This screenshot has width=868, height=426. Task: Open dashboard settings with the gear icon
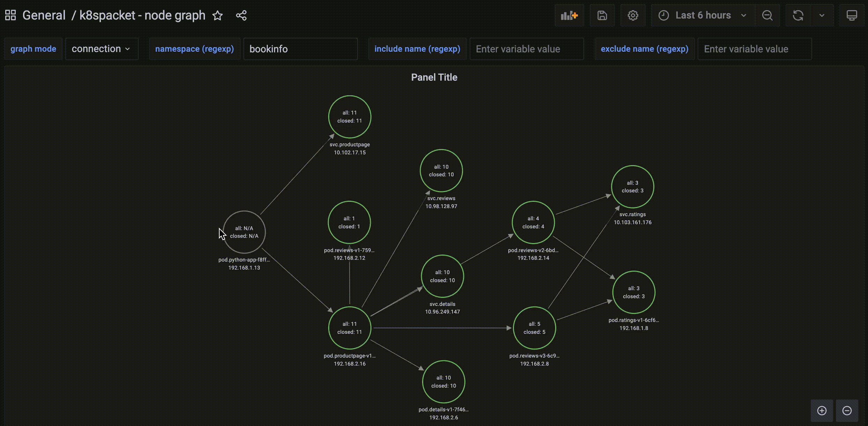point(633,15)
